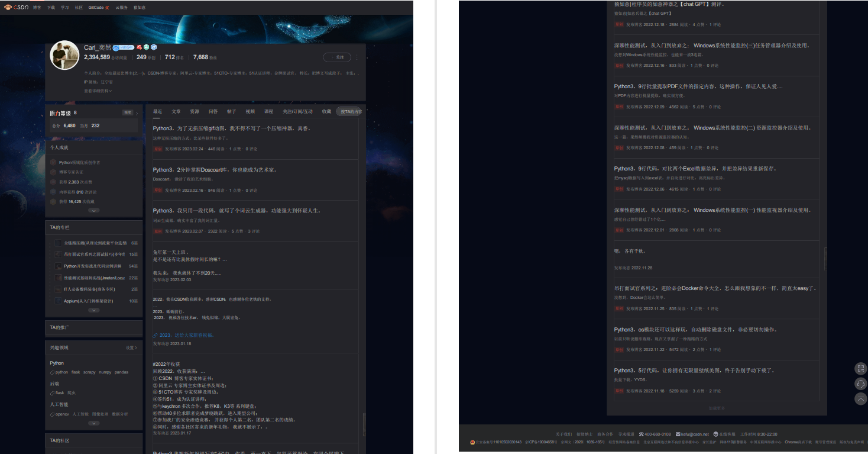Click the back-to-top floating arrow button

coord(861,398)
